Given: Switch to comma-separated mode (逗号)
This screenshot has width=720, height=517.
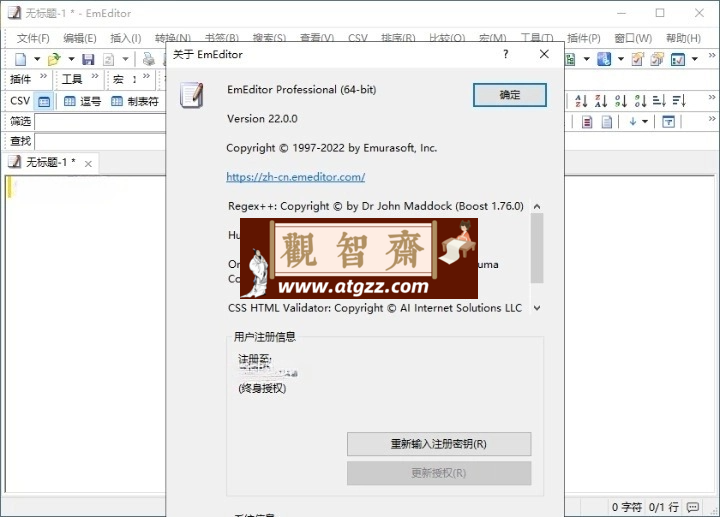Looking at the screenshot, I should pyautogui.click(x=82, y=101).
